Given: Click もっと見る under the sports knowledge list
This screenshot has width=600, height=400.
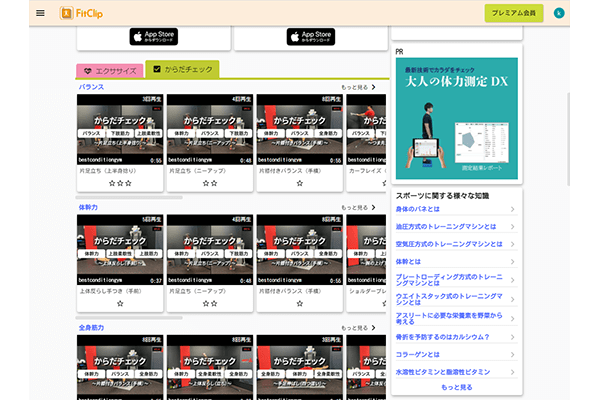Looking at the screenshot, I should [x=457, y=387].
